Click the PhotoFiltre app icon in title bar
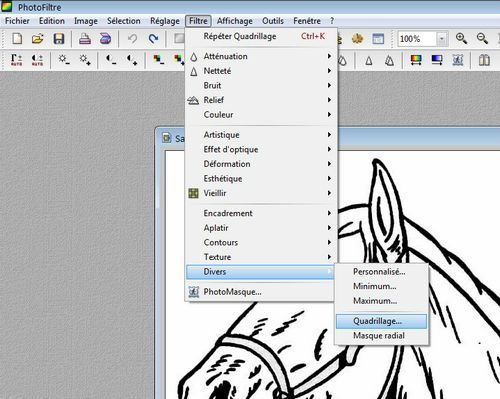This screenshot has width=500, height=399. coord(7,6)
